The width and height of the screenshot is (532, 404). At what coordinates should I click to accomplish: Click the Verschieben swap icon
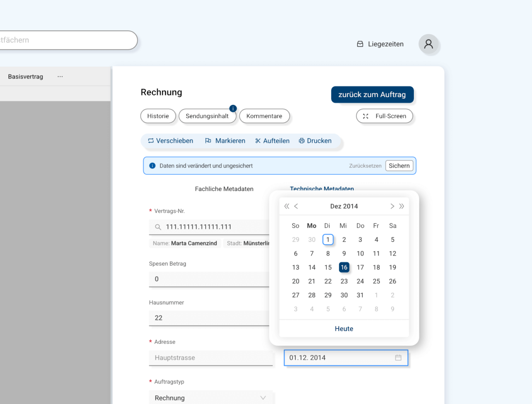pyautogui.click(x=151, y=141)
